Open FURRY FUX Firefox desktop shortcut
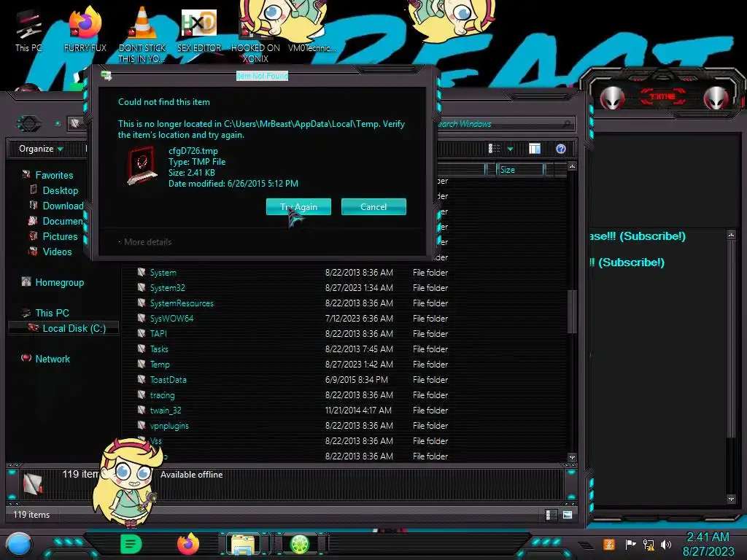The width and height of the screenshot is (747, 560). (x=85, y=29)
